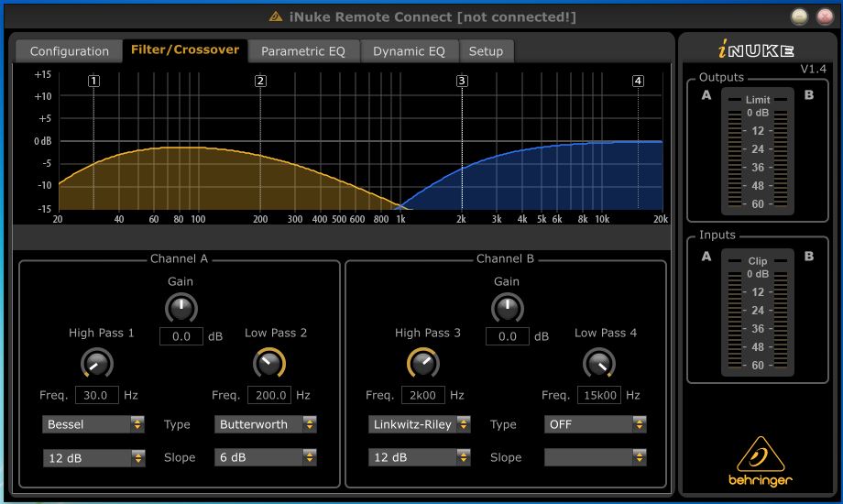Click the Inputs channel B level meter
Image resolution: width=843 pixels, height=504 pixels.
(x=781, y=320)
